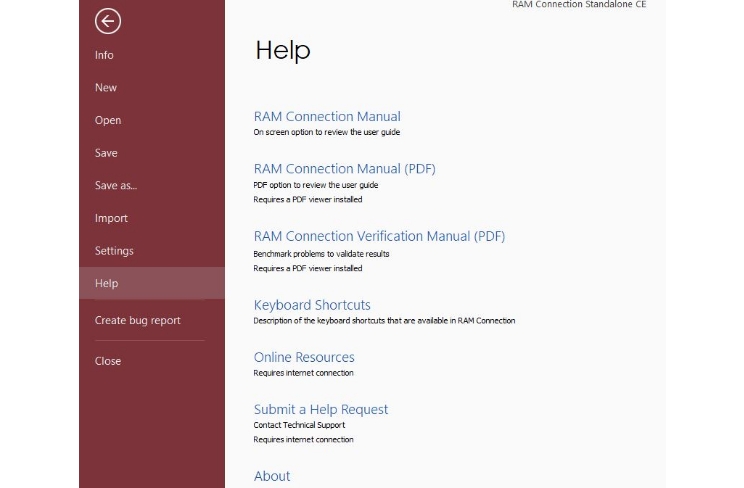Click Save in the sidebar

click(106, 153)
